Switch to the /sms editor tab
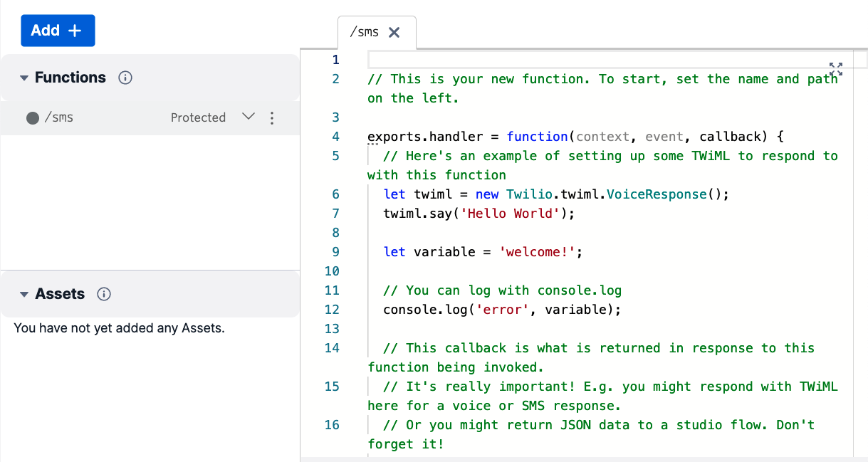 [364, 33]
